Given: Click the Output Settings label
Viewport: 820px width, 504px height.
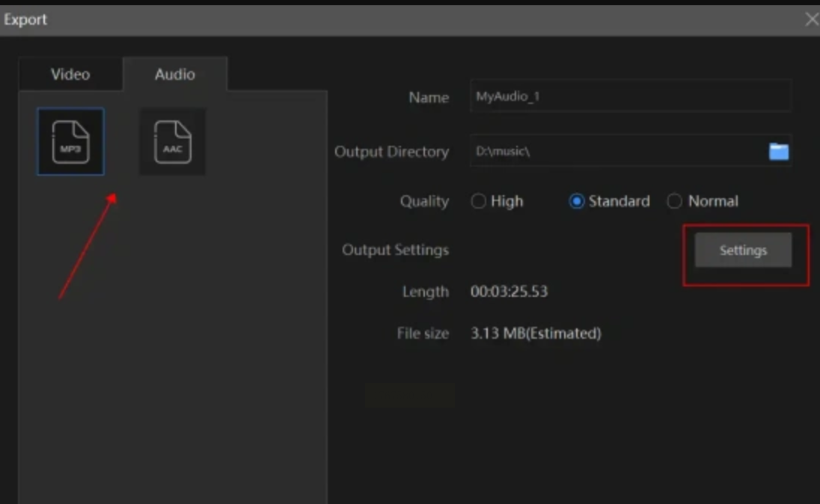Looking at the screenshot, I should point(395,251).
